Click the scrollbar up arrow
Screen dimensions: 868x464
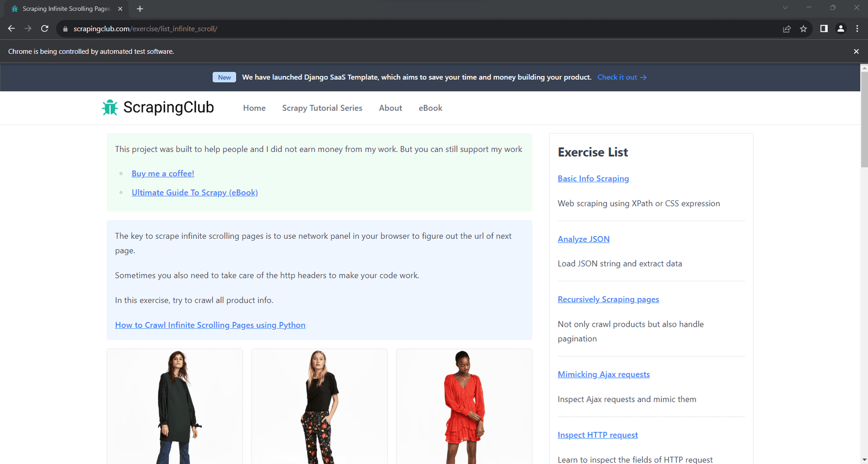pos(864,67)
